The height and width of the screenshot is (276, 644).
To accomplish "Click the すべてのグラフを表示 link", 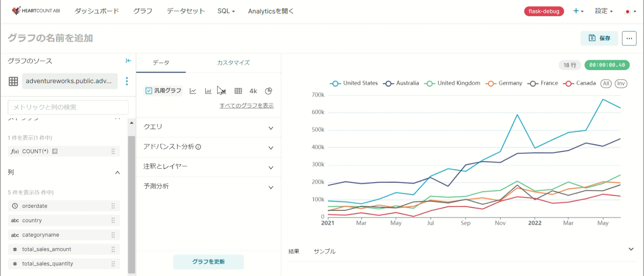I will pyautogui.click(x=247, y=106).
